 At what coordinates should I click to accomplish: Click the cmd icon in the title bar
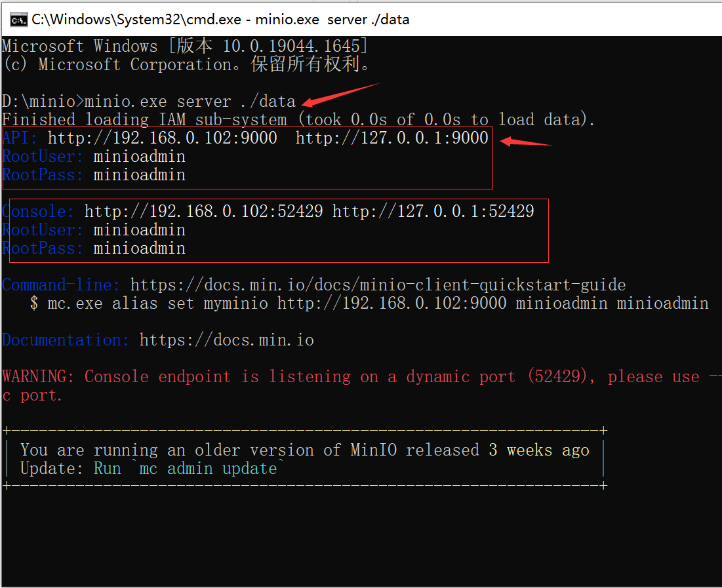point(18,19)
